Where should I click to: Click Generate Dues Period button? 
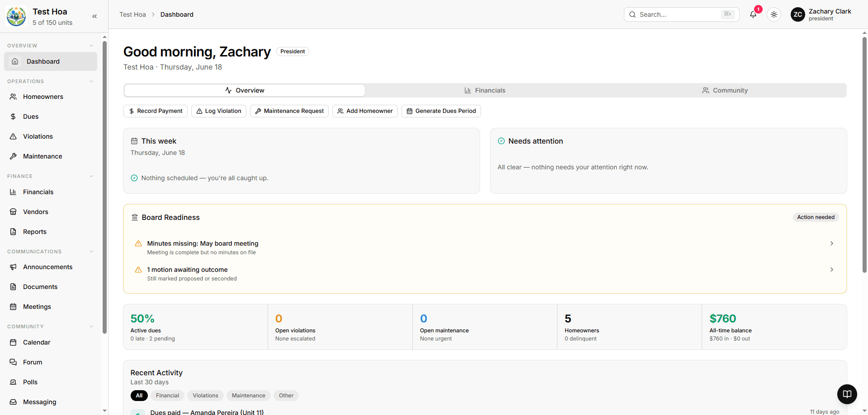pos(441,111)
